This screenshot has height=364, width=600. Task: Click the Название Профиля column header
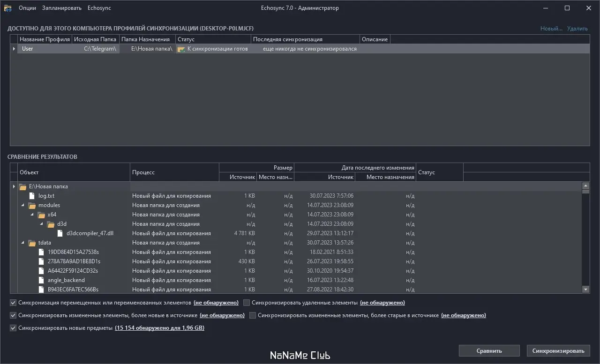click(45, 39)
